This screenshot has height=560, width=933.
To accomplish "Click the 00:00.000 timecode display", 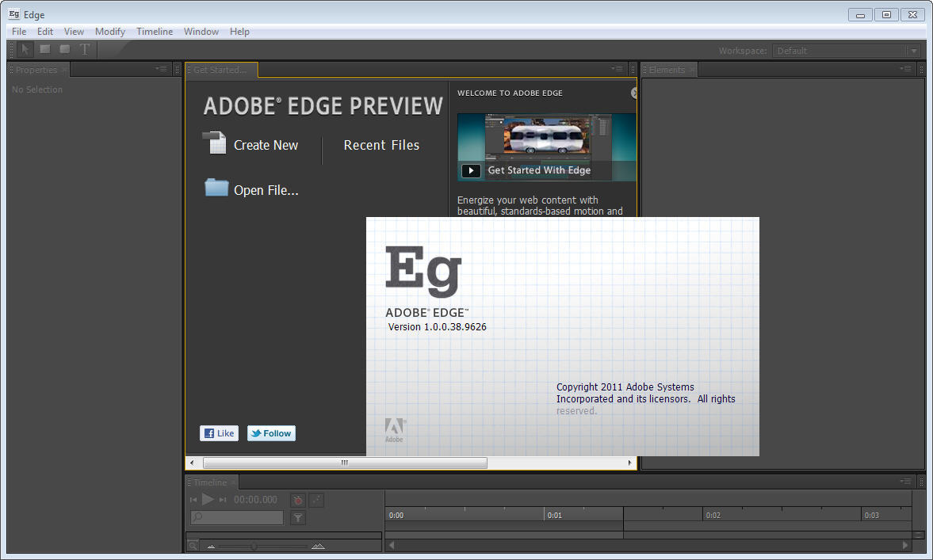I will (x=255, y=500).
